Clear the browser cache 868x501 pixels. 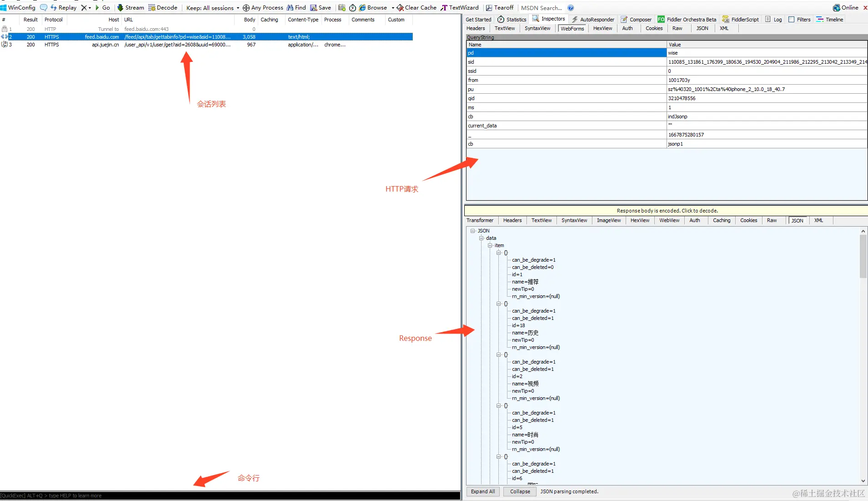(x=417, y=7)
